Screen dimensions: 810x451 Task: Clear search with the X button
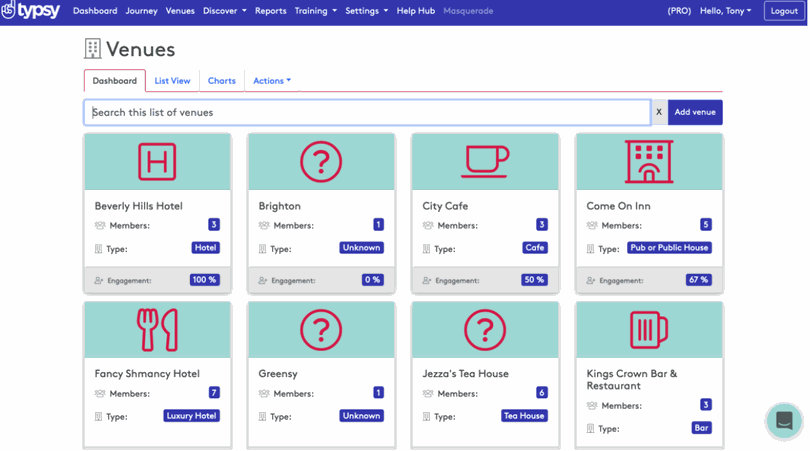click(659, 112)
